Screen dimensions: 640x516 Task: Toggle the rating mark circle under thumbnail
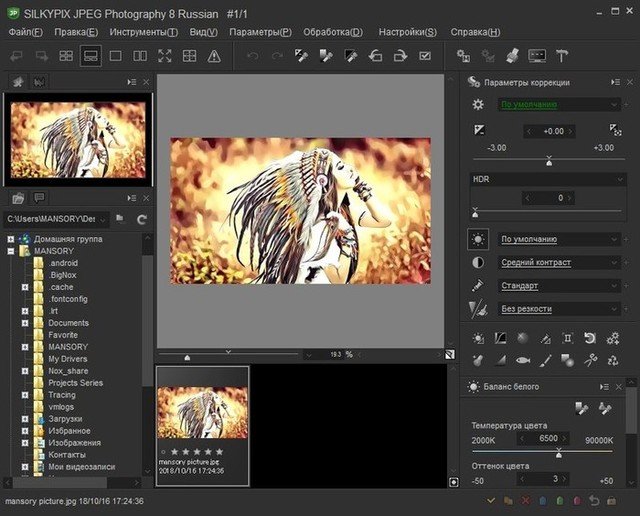[x=163, y=452]
